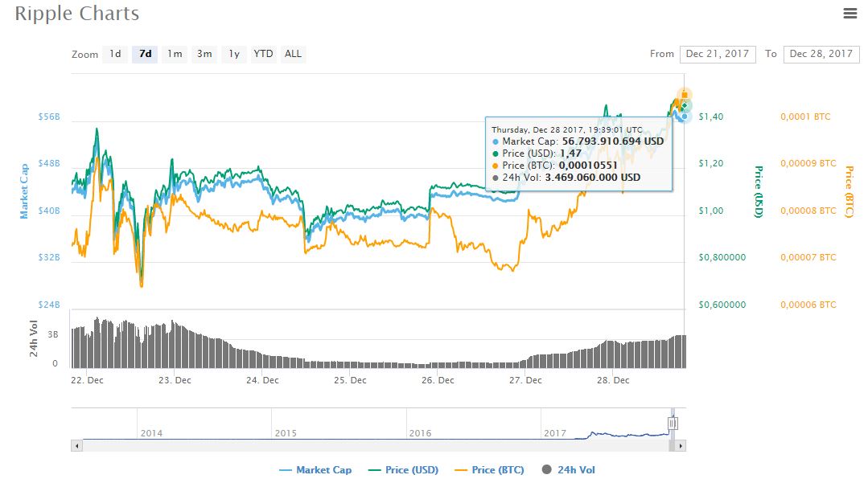Select the 7d zoom button
Screen dimensions: 868x483
coord(145,54)
